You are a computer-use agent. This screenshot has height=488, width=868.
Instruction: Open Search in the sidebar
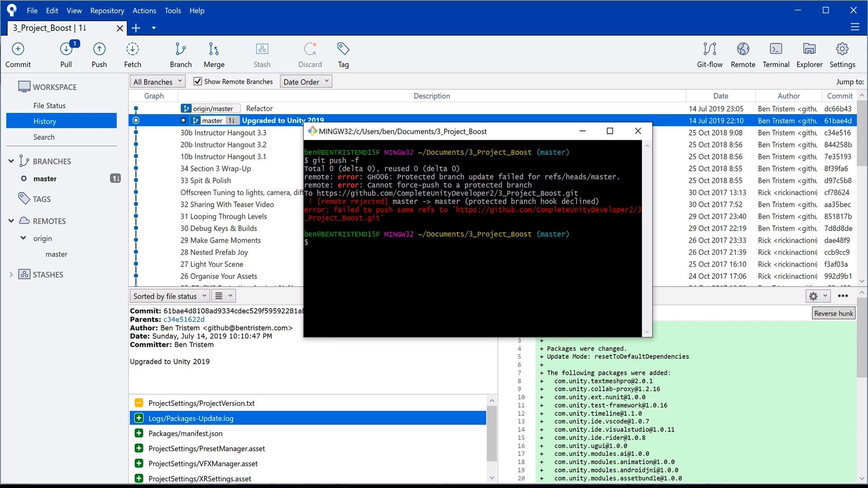tap(44, 137)
